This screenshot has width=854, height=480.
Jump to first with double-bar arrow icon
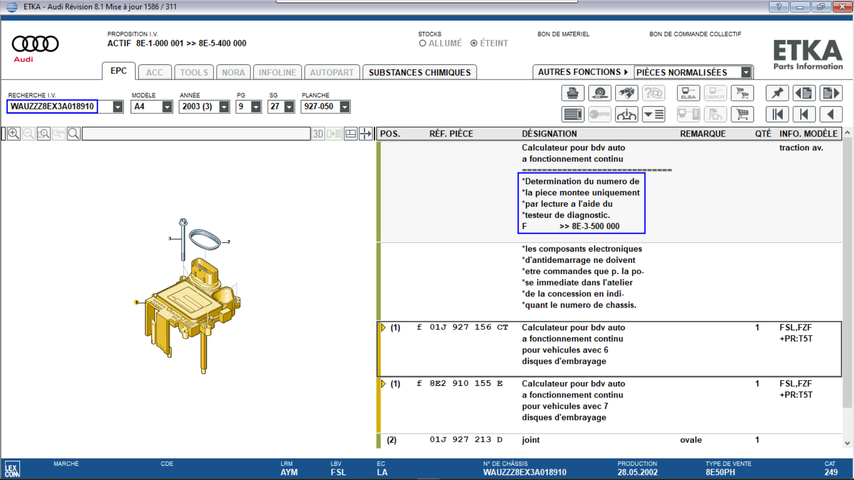(777, 114)
